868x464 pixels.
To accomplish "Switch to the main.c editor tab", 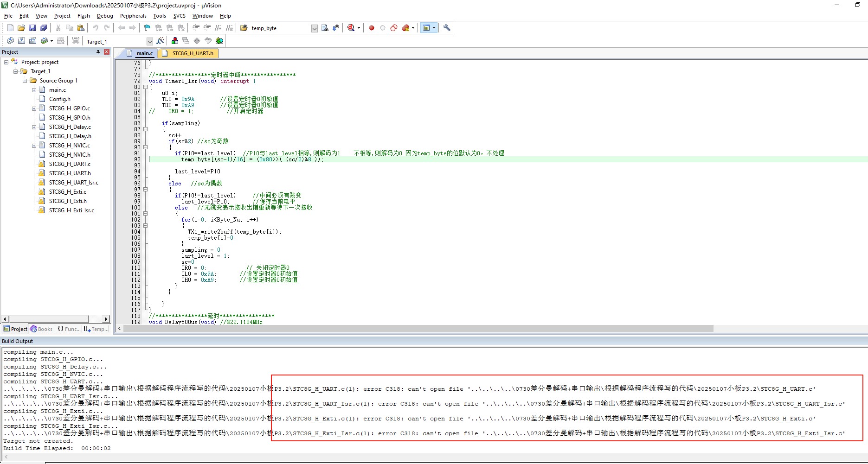I will pos(140,53).
